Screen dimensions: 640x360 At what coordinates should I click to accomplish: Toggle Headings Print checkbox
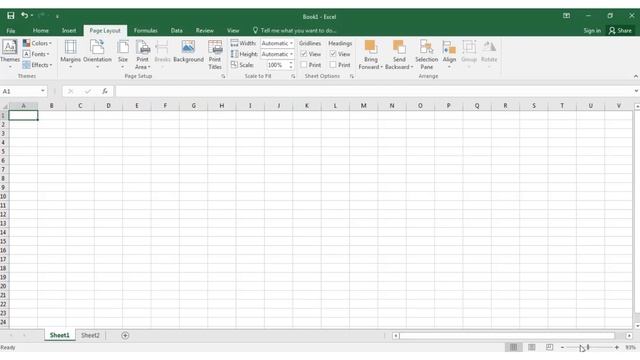click(333, 65)
